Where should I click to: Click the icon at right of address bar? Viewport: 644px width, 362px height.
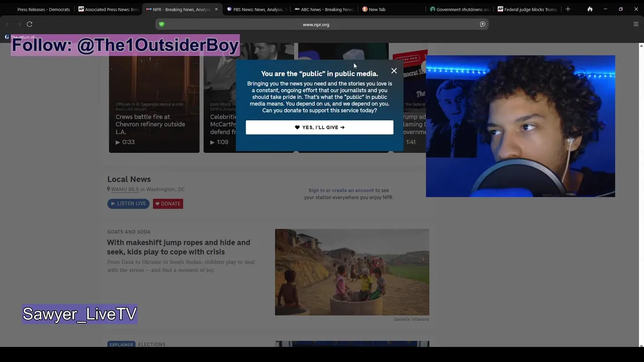(x=482, y=24)
